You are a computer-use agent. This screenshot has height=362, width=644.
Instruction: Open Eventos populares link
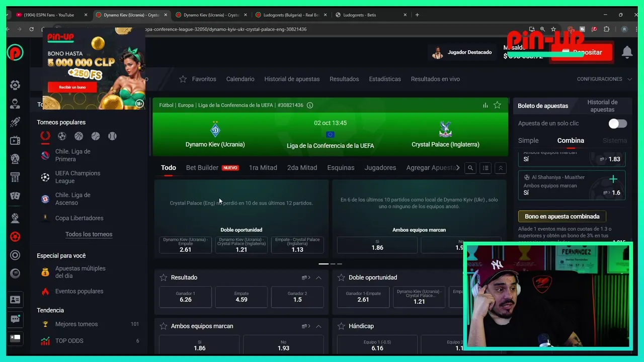pyautogui.click(x=79, y=291)
